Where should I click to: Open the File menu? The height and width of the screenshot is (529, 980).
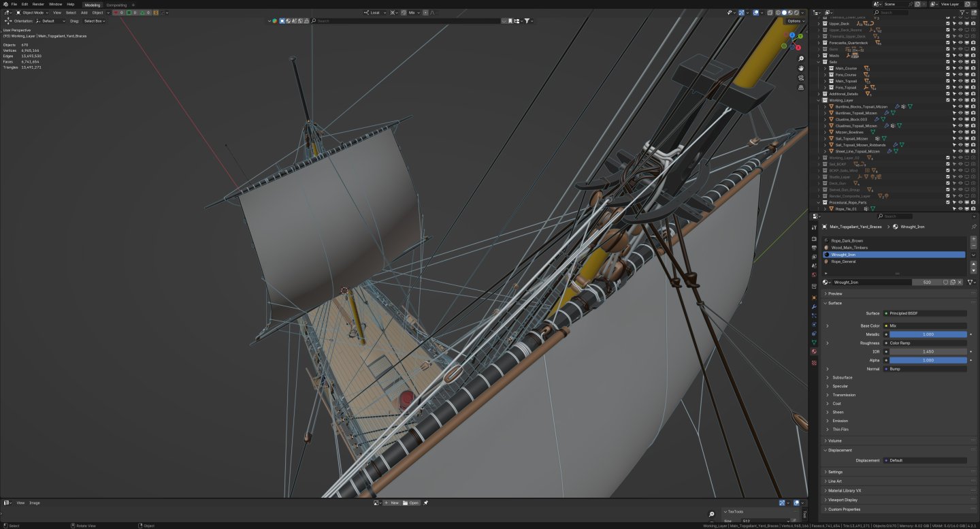coord(14,4)
